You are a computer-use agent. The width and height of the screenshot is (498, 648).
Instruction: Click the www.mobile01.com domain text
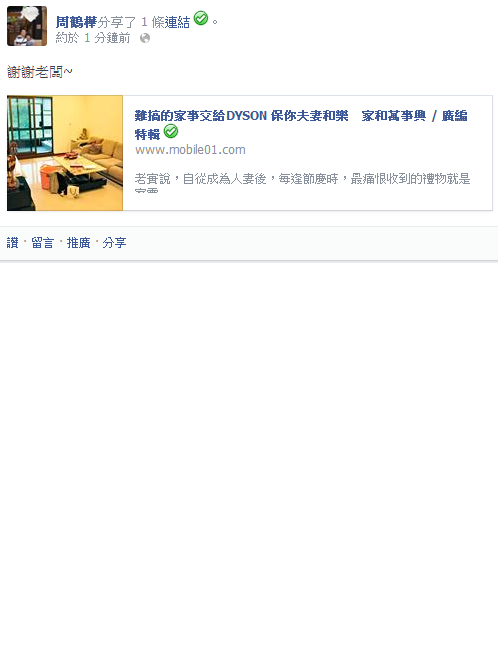pyautogui.click(x=190, y=150)
